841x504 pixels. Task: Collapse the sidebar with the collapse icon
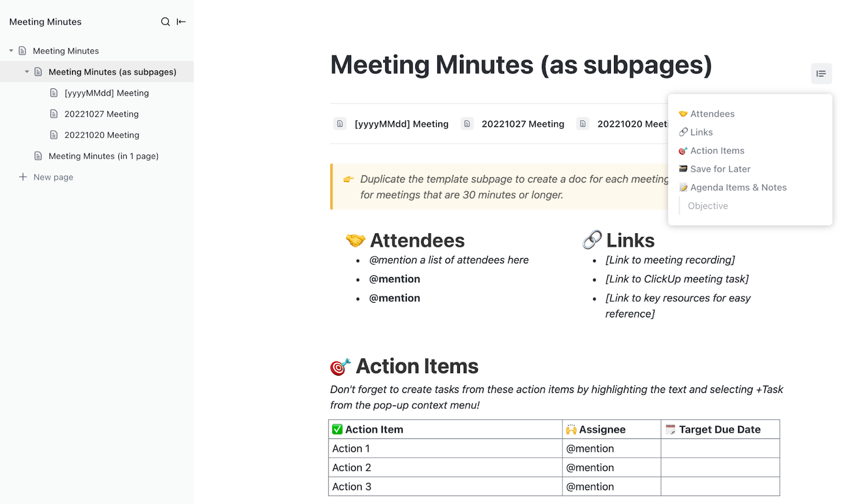tap(181, 22)
